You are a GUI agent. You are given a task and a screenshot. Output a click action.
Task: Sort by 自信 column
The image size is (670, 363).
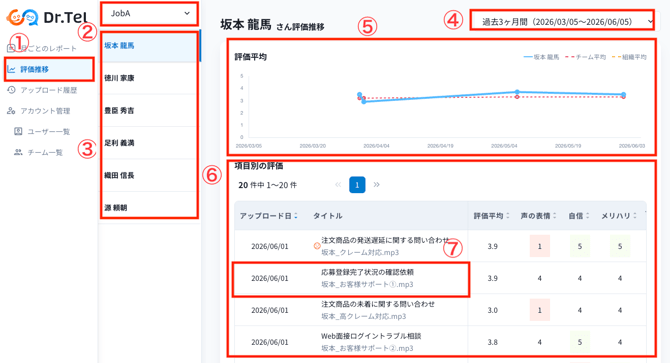[579, 216]
